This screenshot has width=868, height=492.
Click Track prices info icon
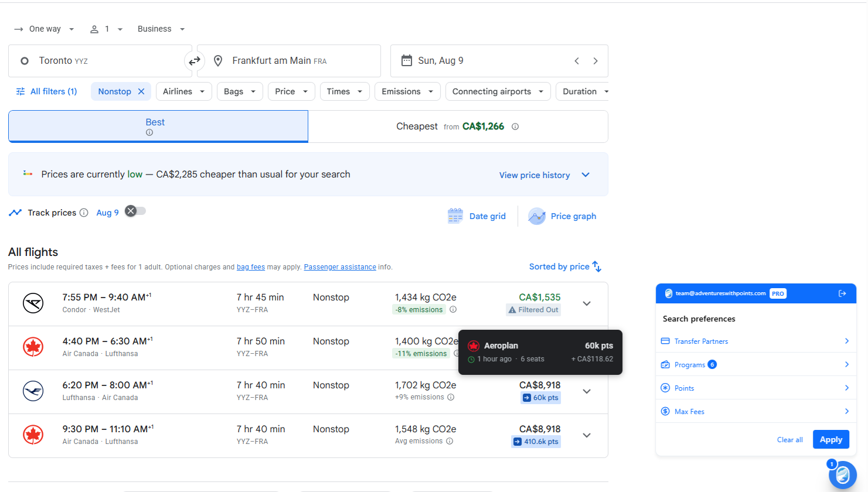click(84, 213)
